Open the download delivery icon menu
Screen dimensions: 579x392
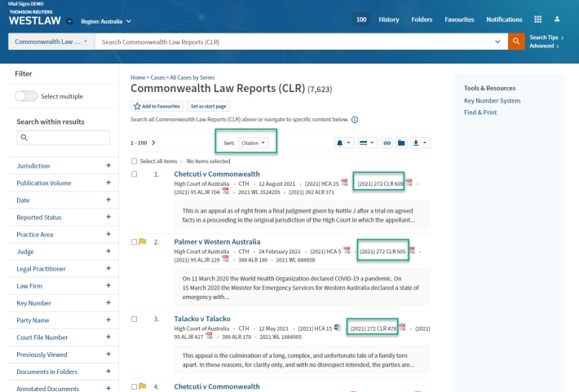[419, 143]
